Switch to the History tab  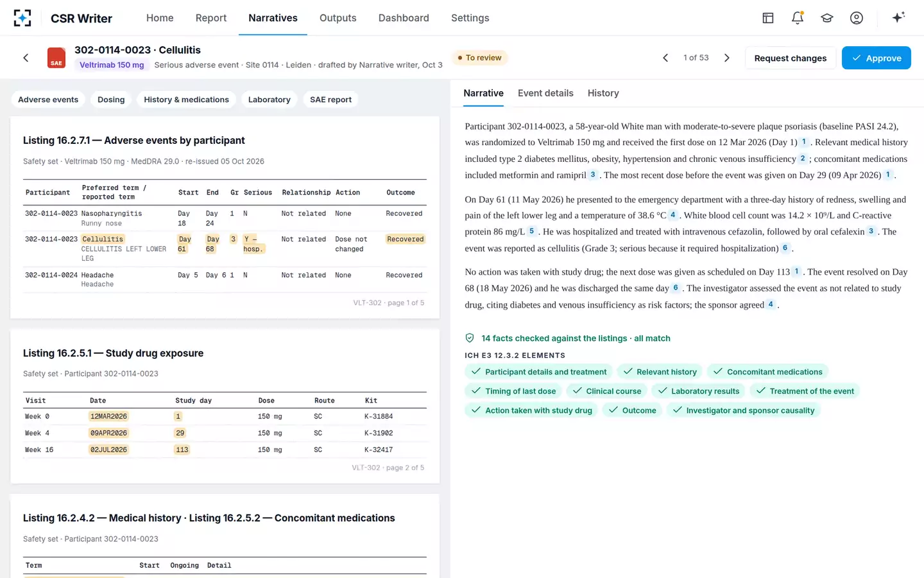point(603,93)
